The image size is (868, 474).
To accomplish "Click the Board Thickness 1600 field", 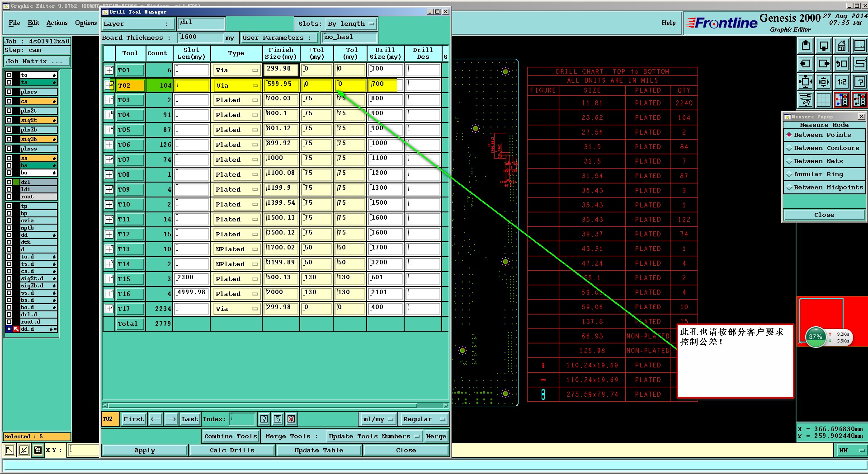I will (201, 38).
